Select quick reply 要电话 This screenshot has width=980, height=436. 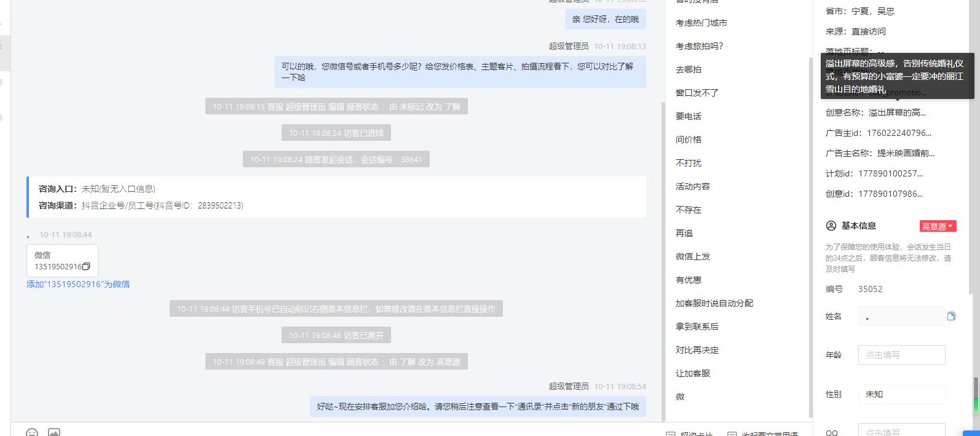pyautogui.click(x=689, y=116)
